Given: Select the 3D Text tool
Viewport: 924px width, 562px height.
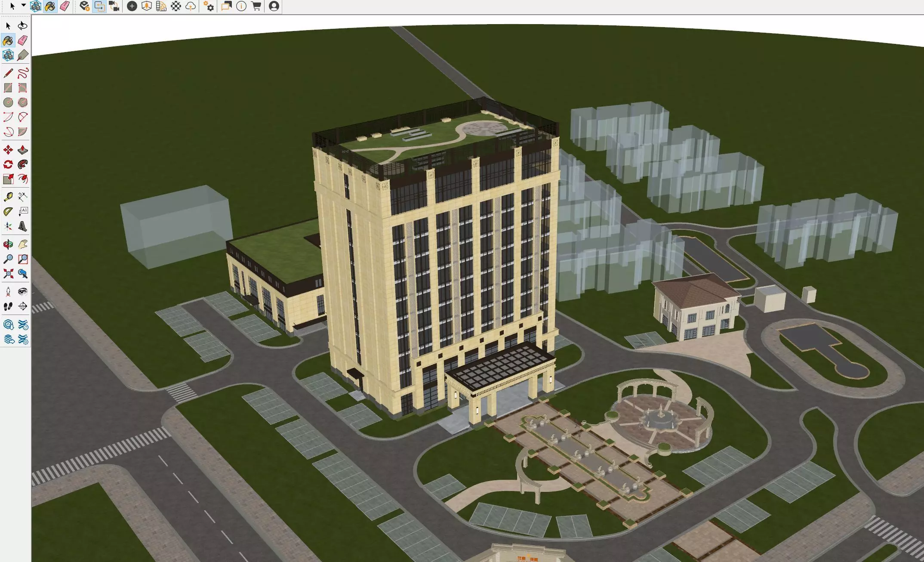Looking at the screenshot, I should click(23, 226).
